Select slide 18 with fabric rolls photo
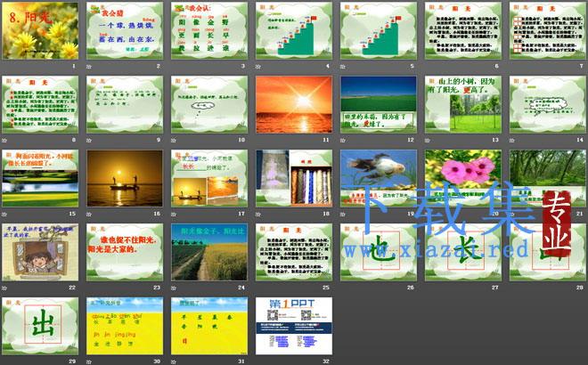Screen dimensions: 588x365 coord(294,178)
